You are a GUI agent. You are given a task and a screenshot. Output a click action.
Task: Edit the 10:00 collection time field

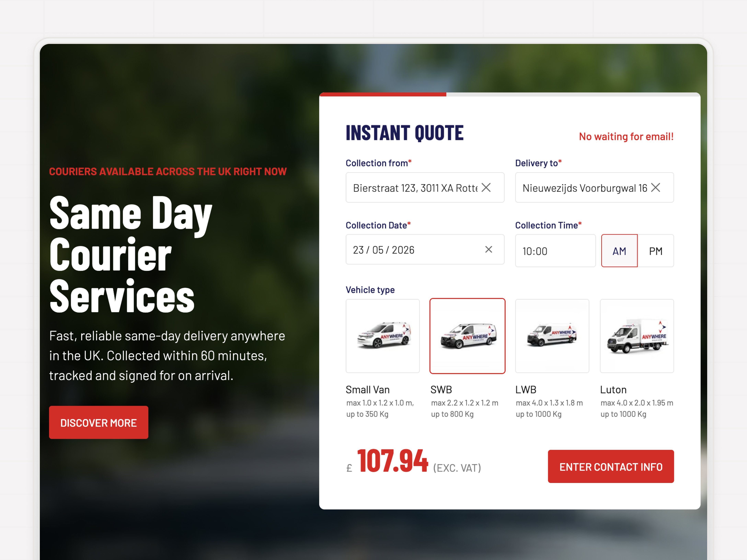(x=555, y=251)
